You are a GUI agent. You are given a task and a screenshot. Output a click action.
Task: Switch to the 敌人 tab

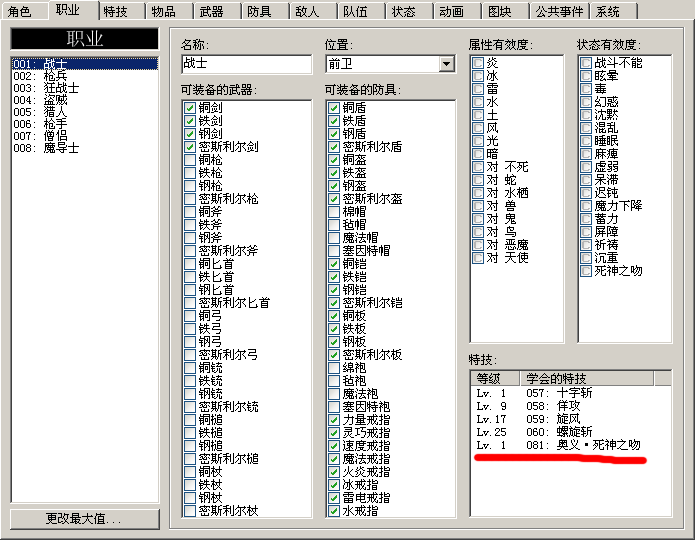click(313, 11)
